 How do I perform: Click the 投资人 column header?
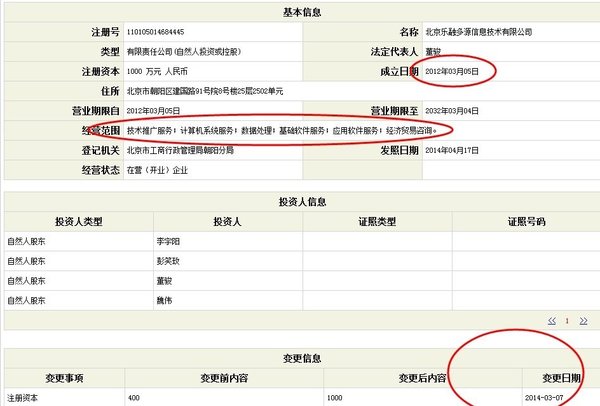[x=227, y=222]
